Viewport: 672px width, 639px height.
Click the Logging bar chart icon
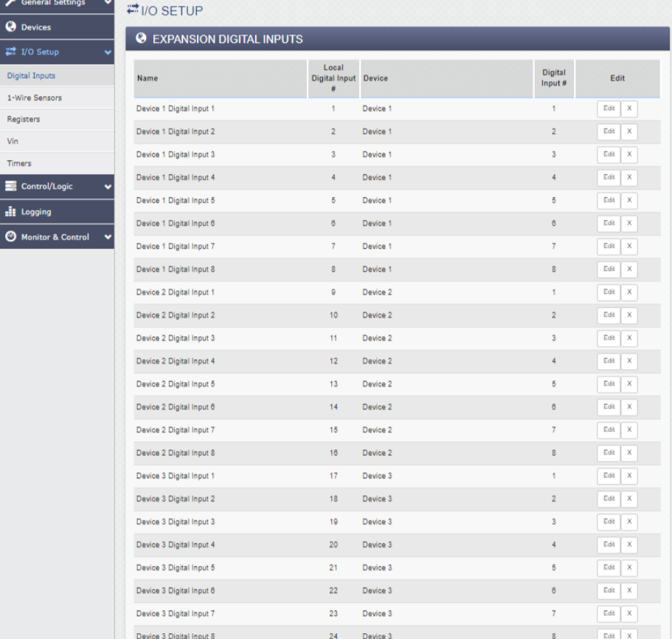pyautogui.click(x=10, y=212)
